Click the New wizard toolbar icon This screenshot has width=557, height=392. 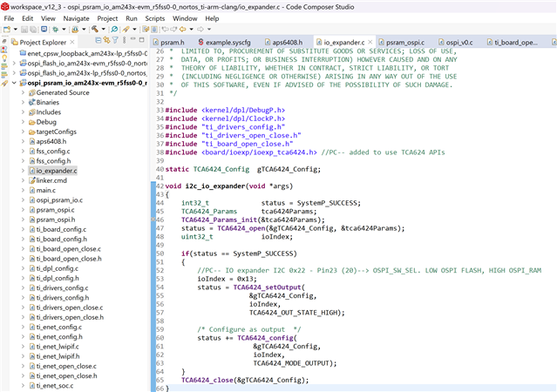[7, 29]
